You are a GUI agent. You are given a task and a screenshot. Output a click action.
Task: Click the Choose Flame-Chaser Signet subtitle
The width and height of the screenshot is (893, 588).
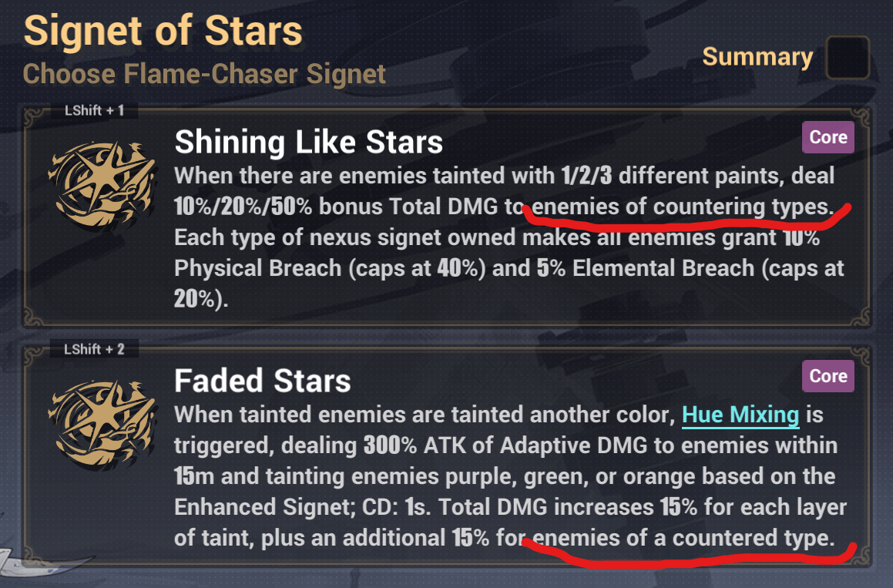[x=204, y=75]
